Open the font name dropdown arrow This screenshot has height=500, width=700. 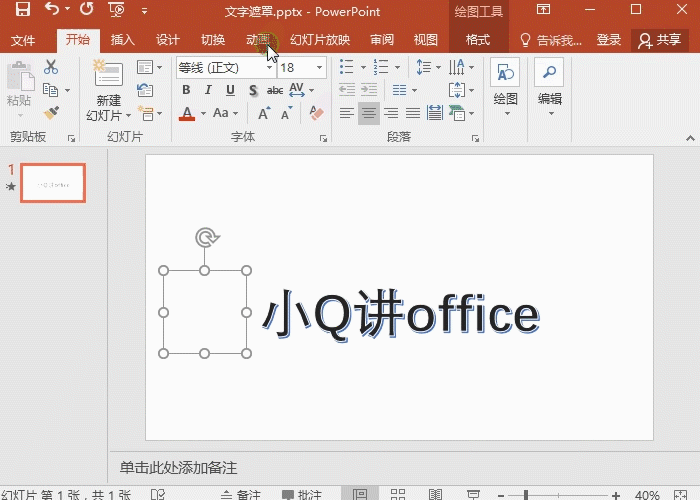click(x=270, y=68)
